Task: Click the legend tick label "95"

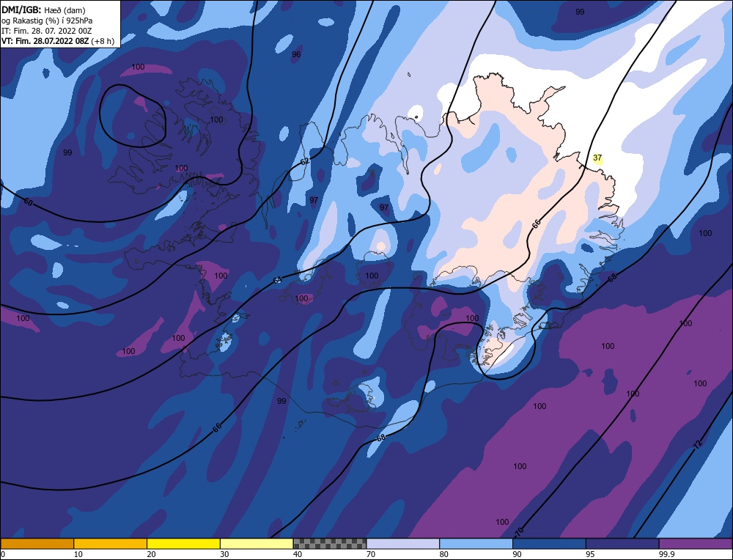Action: (590, 554)
